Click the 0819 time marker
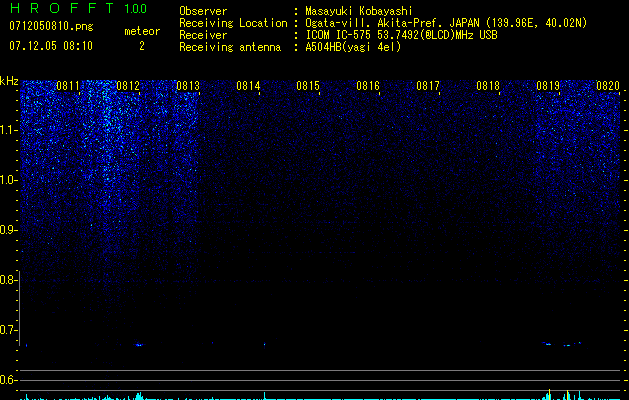This screenshot has height=400, width=629. (548, 86)
